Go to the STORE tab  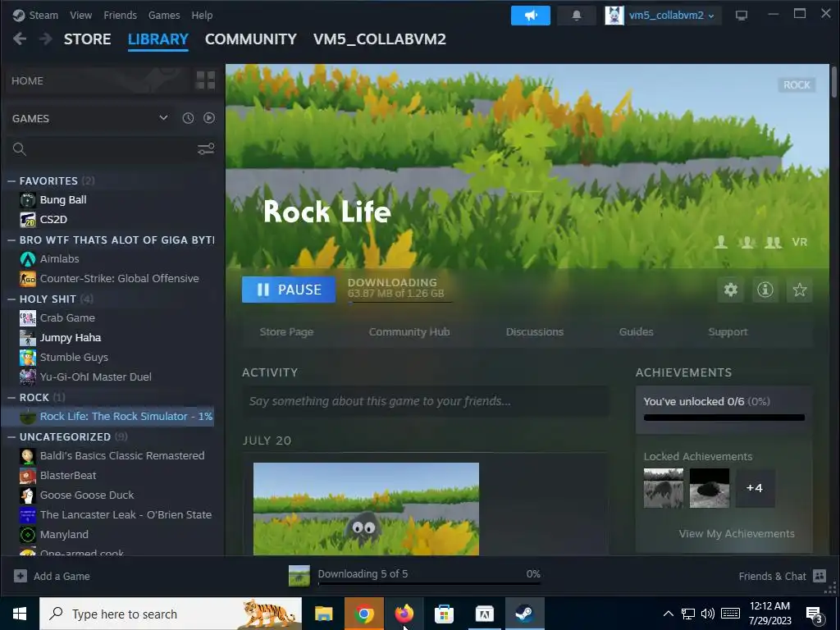(x=87, y=39)
